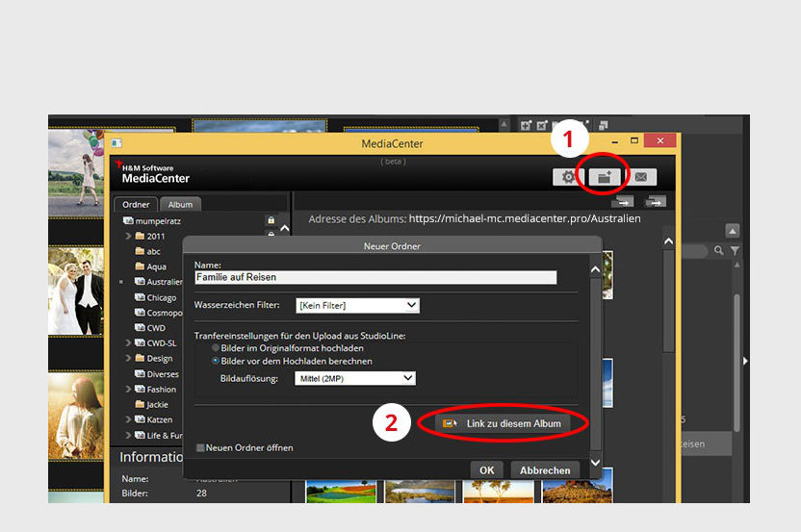The height and width of the screenshot is (532, 801).
Task: Click the lock icon beside mumpelratz
Action: click(271, 220)
